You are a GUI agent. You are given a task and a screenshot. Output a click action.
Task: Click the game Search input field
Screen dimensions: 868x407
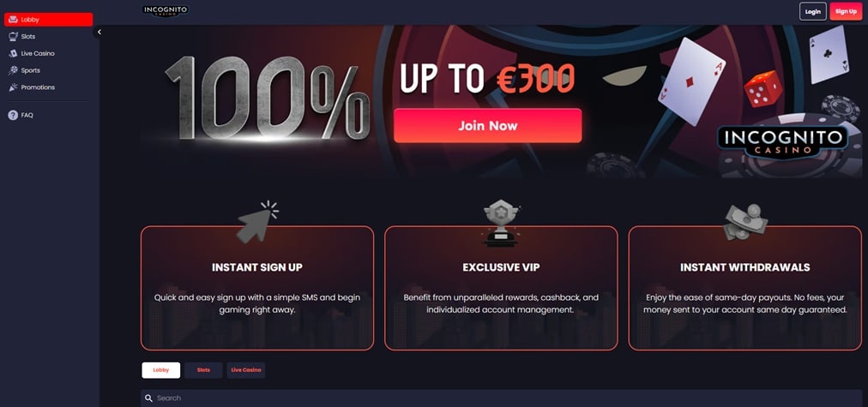click(x=501, y=398)
